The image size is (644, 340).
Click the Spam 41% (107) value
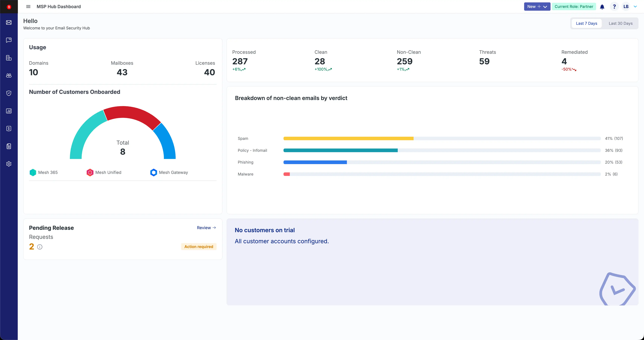click(x=614, y=138)
